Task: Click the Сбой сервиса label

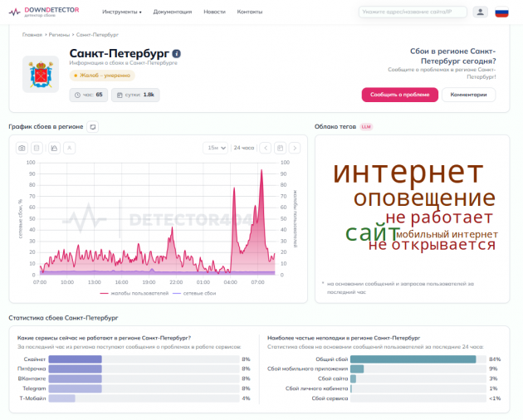Action: 330,398
